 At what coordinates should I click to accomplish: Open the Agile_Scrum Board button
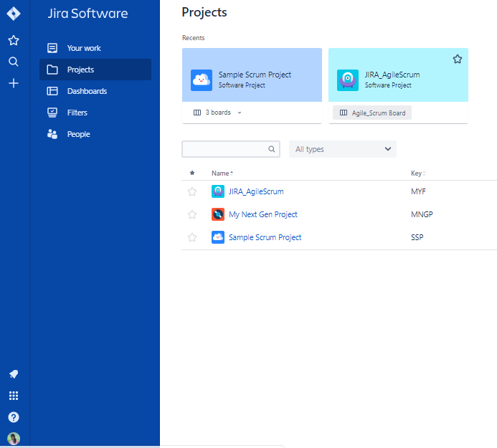point(372,113)
